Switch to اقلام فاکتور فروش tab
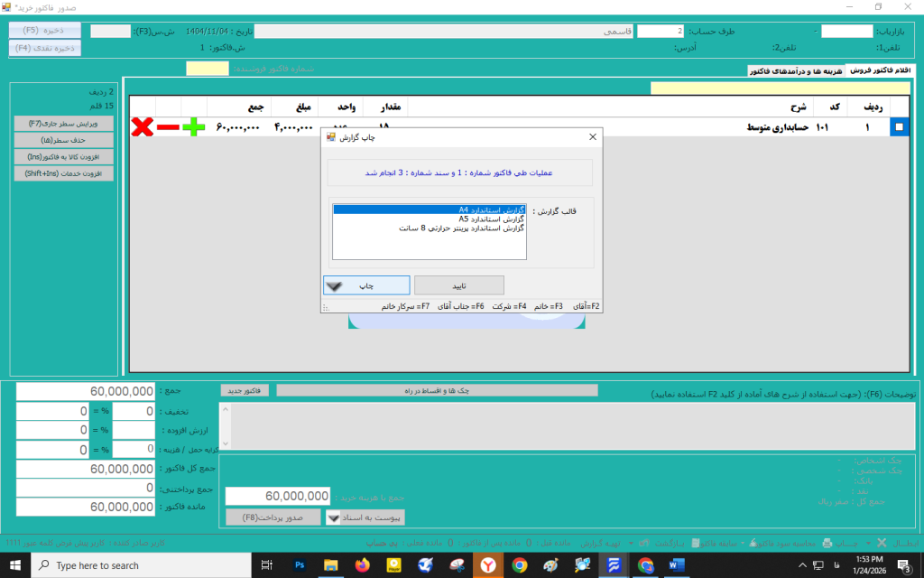 (x=881, y=70)
